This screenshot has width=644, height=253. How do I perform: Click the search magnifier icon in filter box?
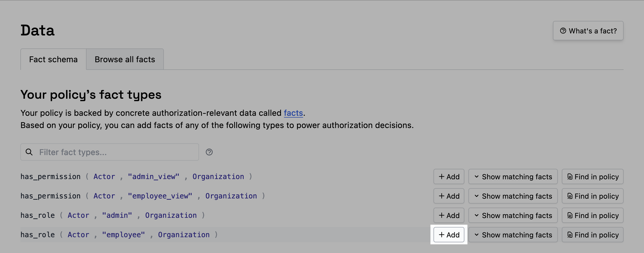point(29,152)
